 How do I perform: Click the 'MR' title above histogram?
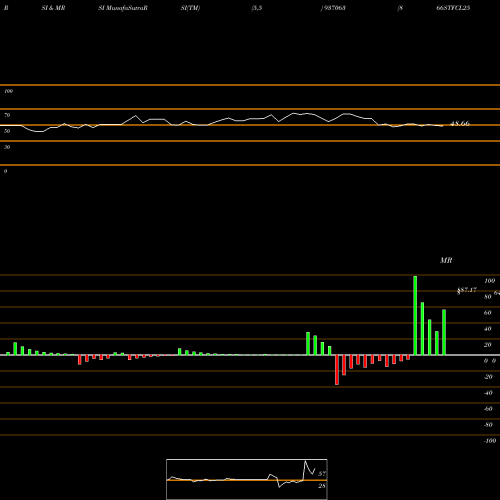click(x=446, y=260)
